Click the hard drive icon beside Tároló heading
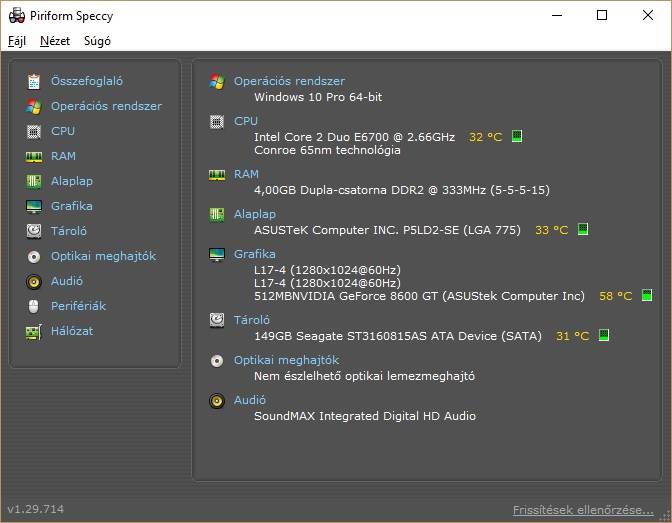 [x=217, y=320]
